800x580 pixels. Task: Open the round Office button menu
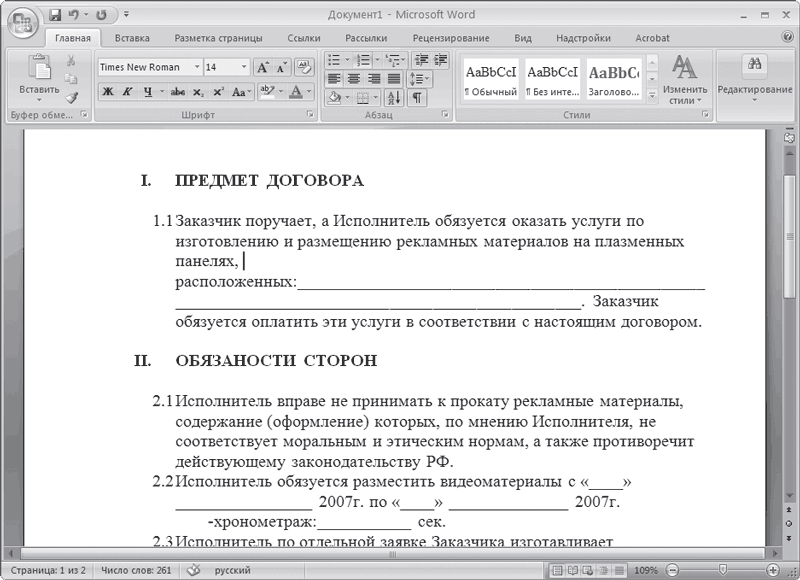pos(23,22)
